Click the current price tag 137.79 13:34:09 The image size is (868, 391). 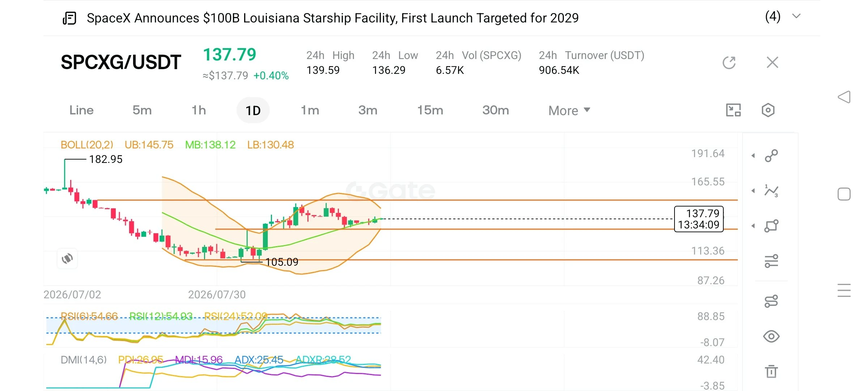(699, 219)
